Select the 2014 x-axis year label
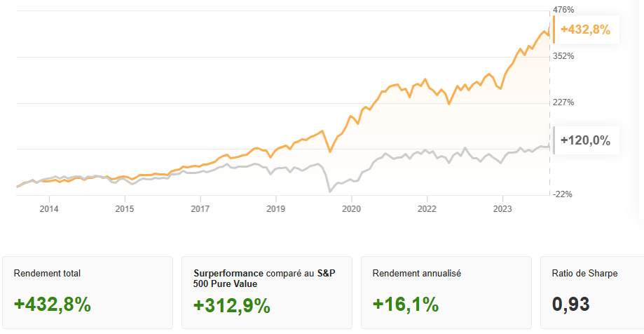Viewport: 644px width, 334px height. point(49,208)
